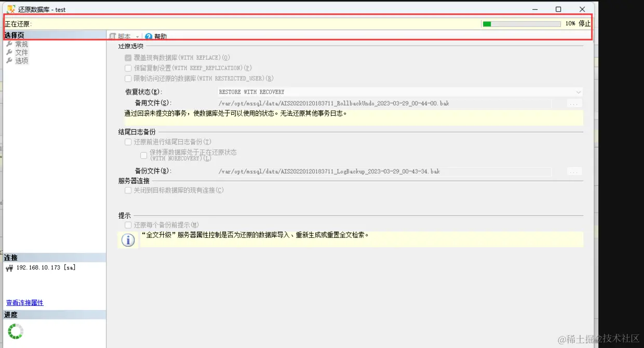Click the wrench icon beside 常规

point(9,44)
